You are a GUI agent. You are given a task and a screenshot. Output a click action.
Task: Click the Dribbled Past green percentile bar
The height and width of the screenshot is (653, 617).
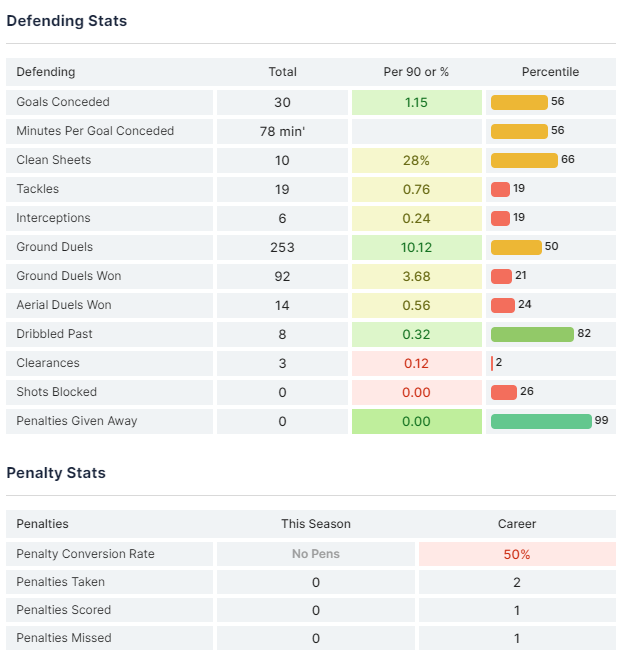pos(532,334)
